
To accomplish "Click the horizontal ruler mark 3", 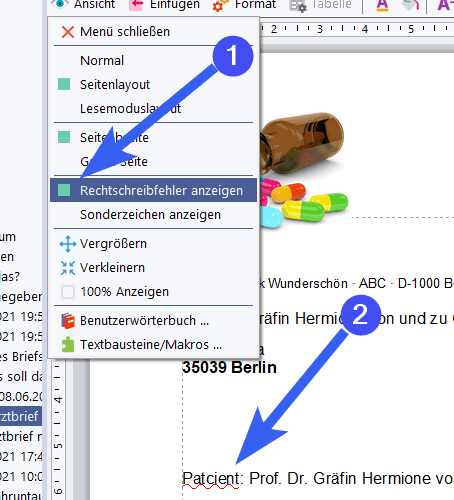I will (320, 29).
